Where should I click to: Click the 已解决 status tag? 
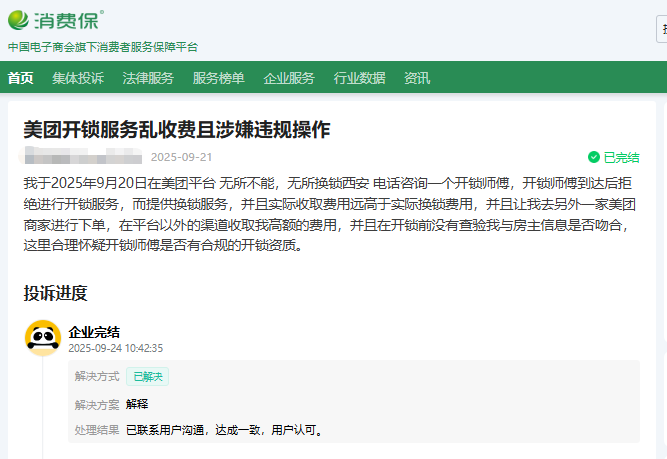146,377
